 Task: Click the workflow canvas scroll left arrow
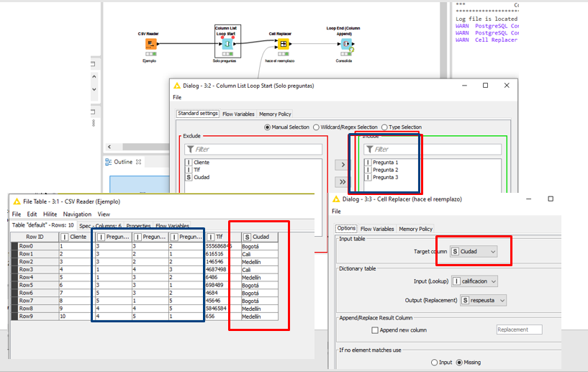coord(109,147)
